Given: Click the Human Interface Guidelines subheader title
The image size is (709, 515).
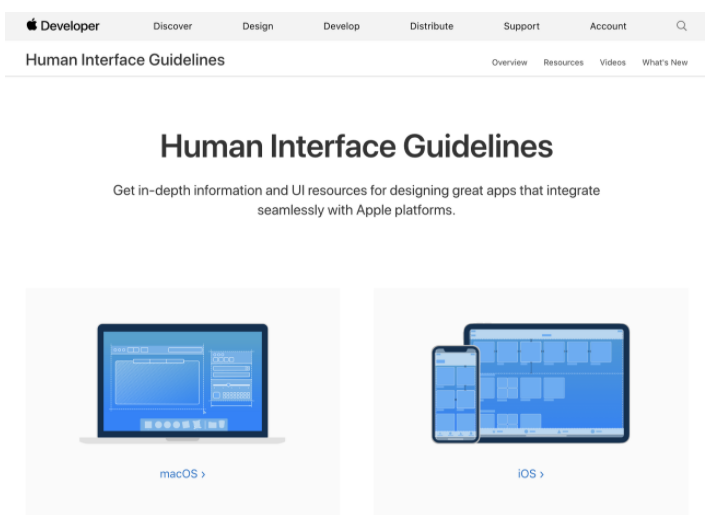Looking at the screenshot, I should 125,60.
